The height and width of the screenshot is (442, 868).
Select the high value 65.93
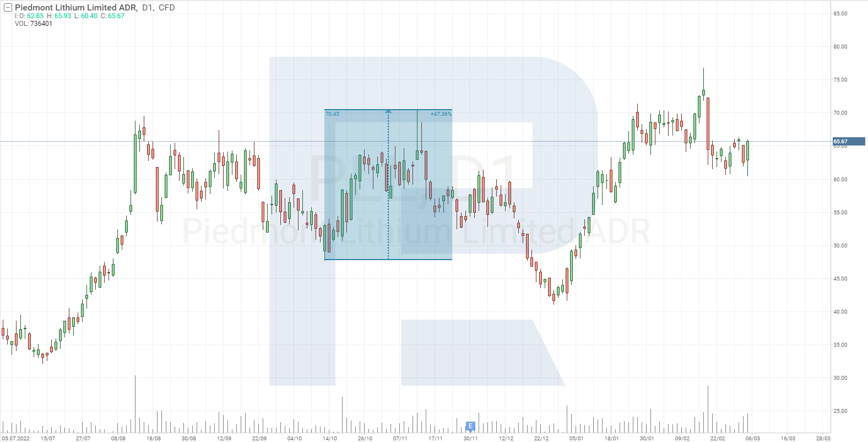tap(63, 16)
